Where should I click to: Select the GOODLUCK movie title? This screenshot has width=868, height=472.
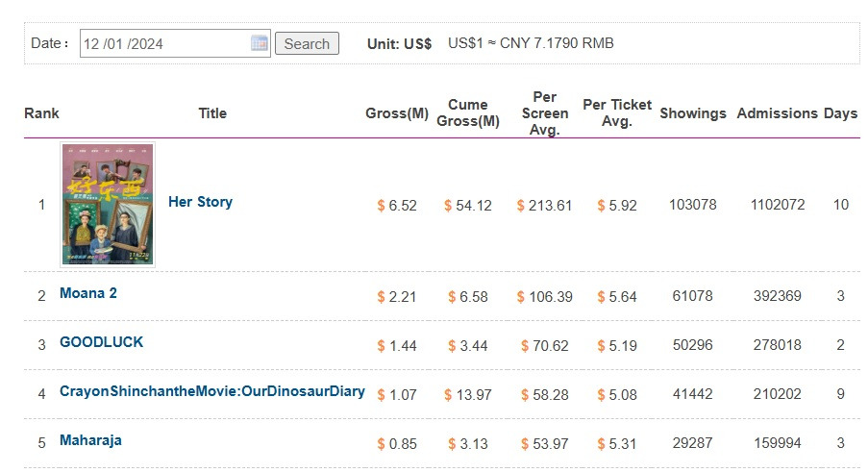101,342
